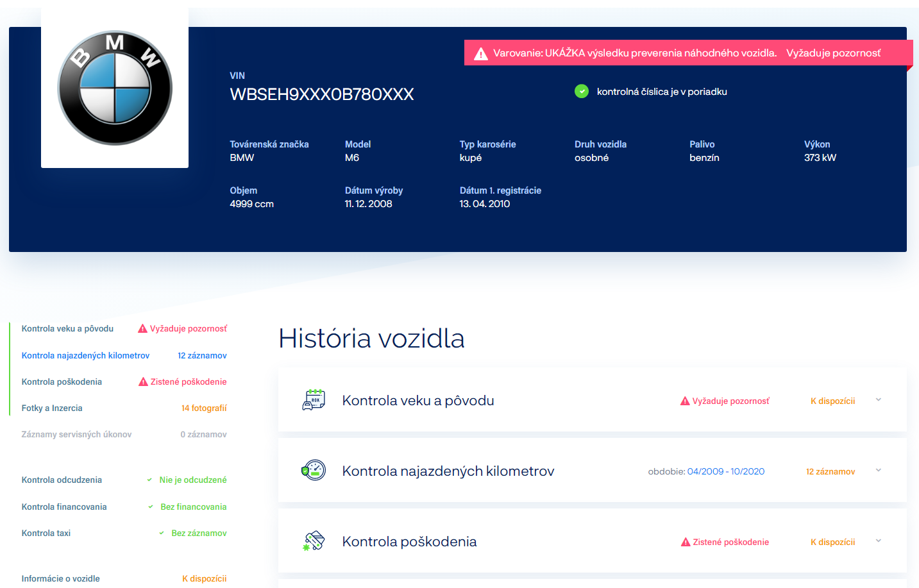
Task: Click the calendar car icon for age check
Action: tap(314, 400)
